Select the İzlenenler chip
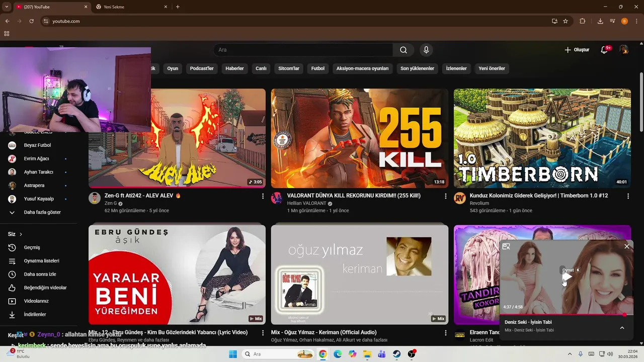 456,68
